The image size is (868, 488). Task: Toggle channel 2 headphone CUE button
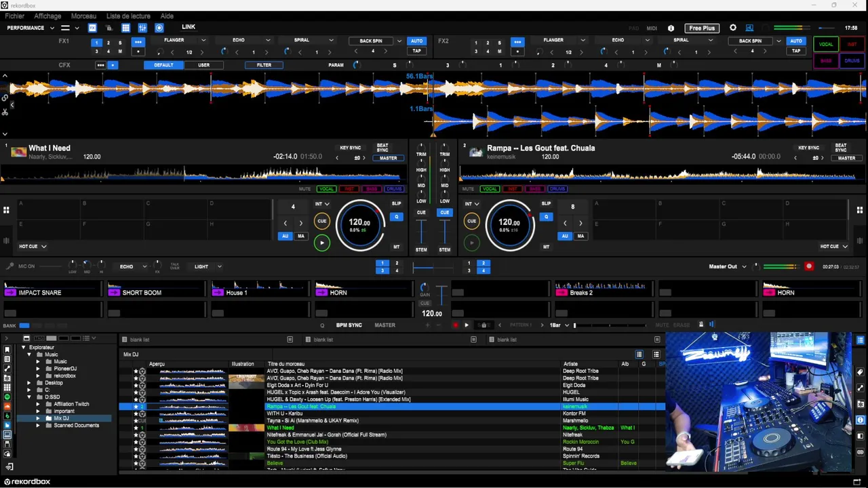444,212
